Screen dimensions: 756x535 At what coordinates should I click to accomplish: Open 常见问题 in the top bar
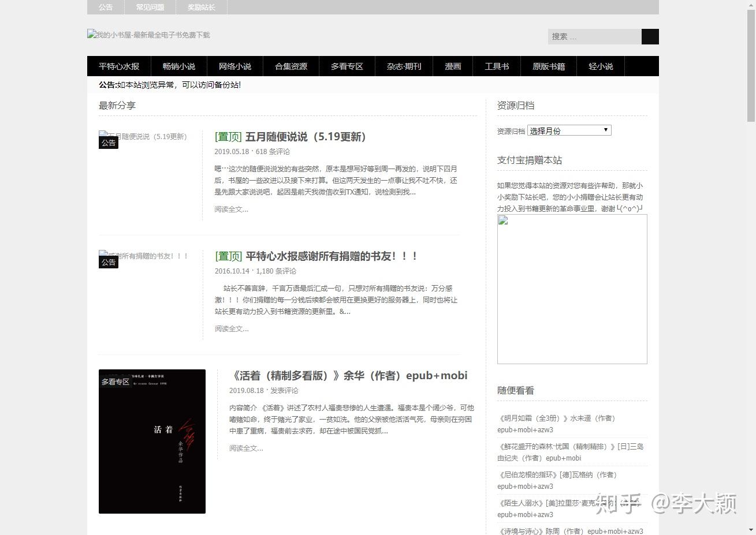pos(150,8)
